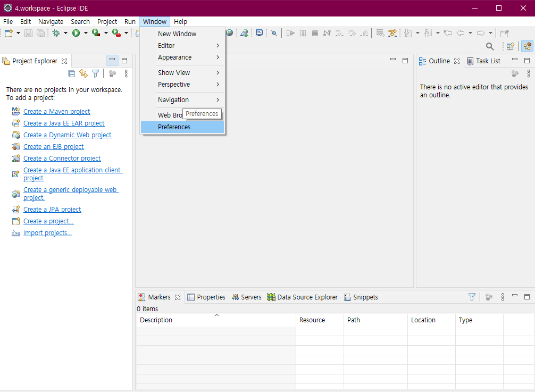Open dropdown arrow next to Run icon
Screen dimensions: 535x392
point(86,33)
